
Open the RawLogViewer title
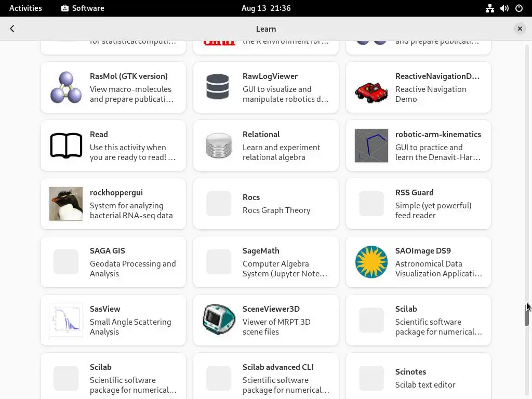tap(270, 76)
